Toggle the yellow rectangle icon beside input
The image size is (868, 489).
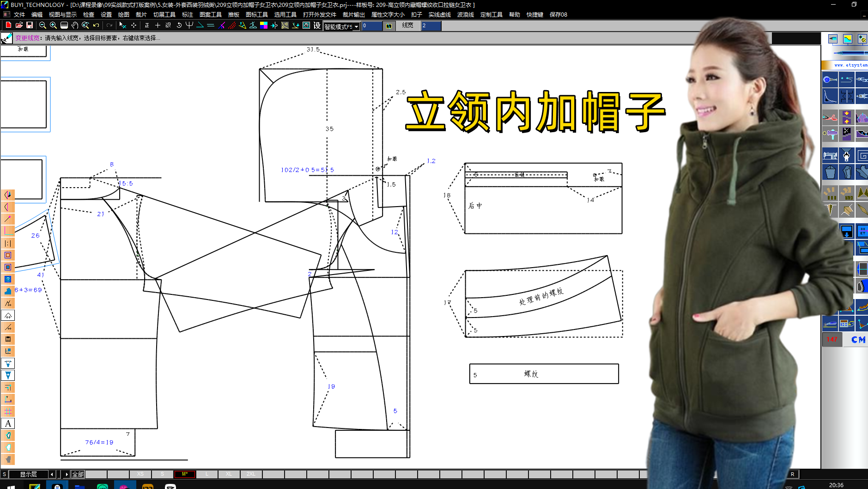click(389, 26)
